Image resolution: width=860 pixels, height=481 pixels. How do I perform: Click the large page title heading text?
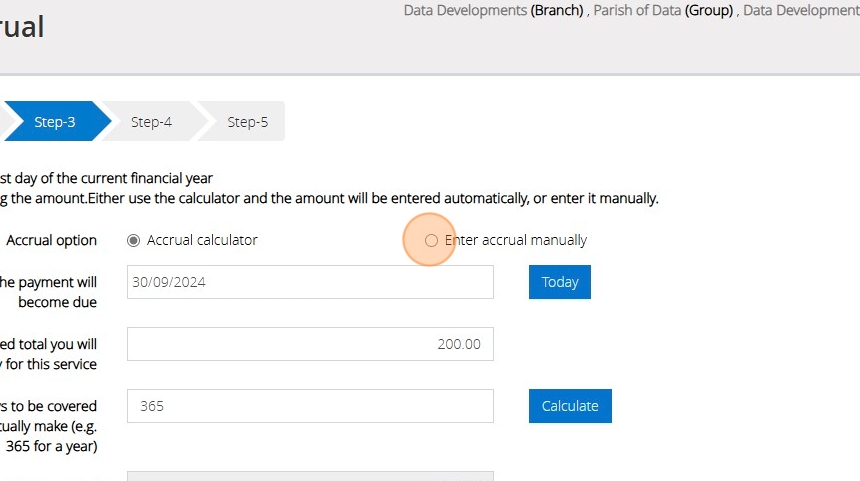tap(22, 27)
